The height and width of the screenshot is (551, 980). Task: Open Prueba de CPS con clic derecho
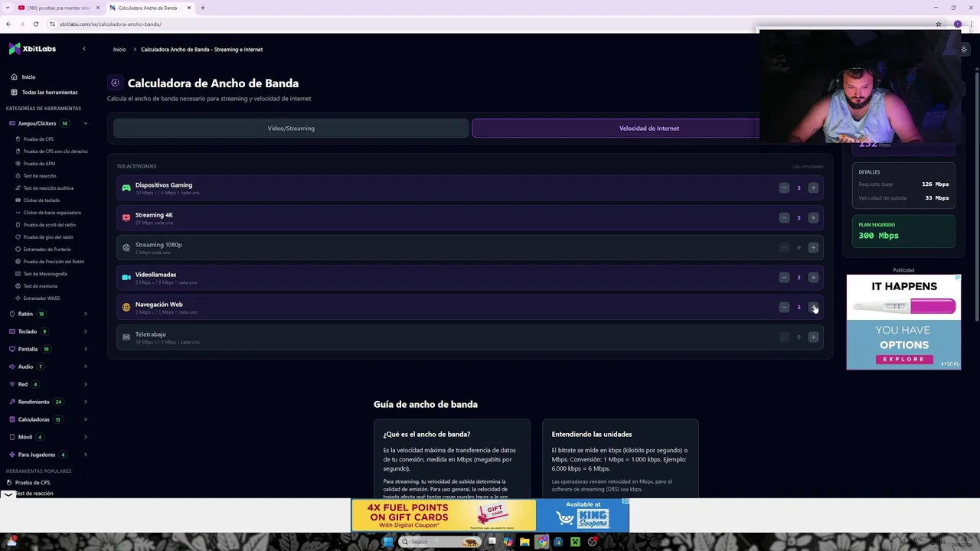[x=51, y=152]
